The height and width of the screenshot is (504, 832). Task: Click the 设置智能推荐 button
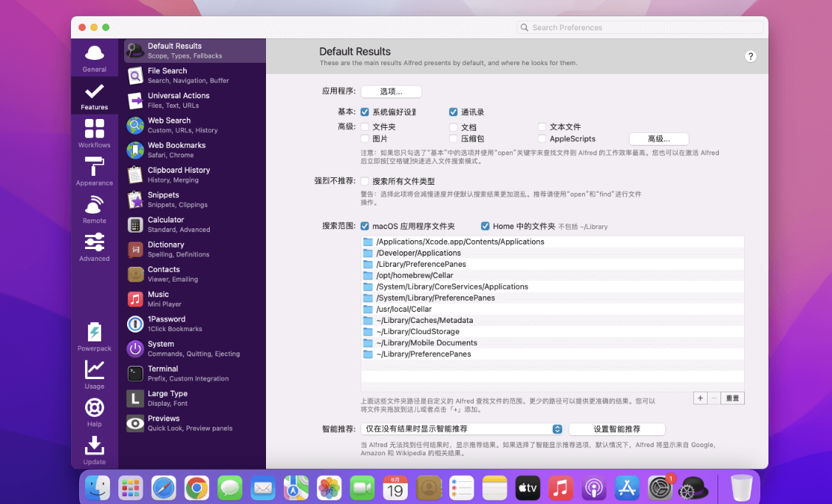tap(616, 429)
